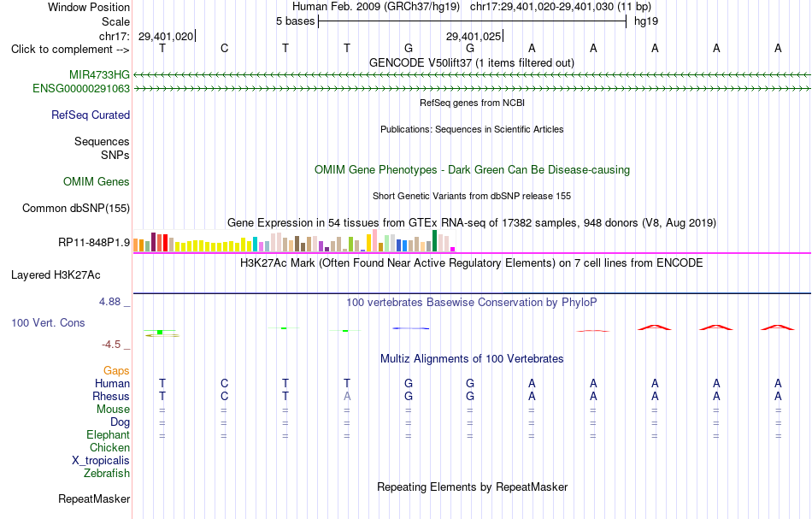
Task: Click the magenta bar ending the GTEx chart
Action: [x=453, y=249]
